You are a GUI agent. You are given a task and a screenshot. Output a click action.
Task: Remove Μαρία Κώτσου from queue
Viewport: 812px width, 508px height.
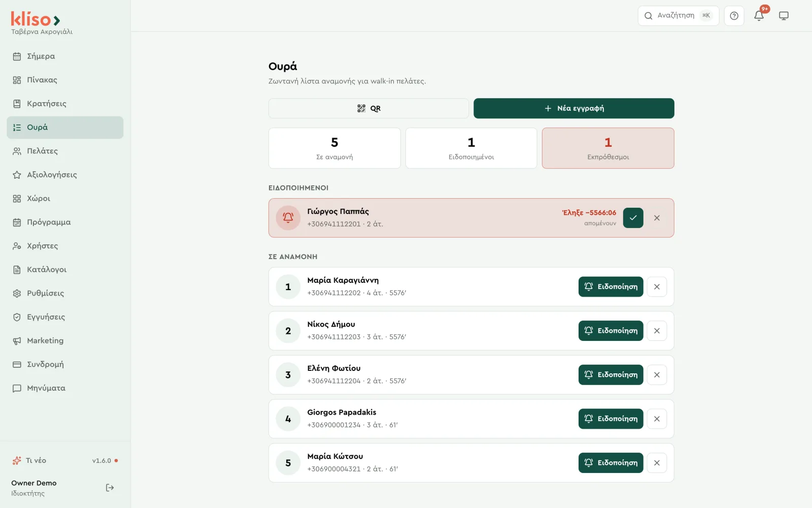pyautogui.click(x=657, y=463)
